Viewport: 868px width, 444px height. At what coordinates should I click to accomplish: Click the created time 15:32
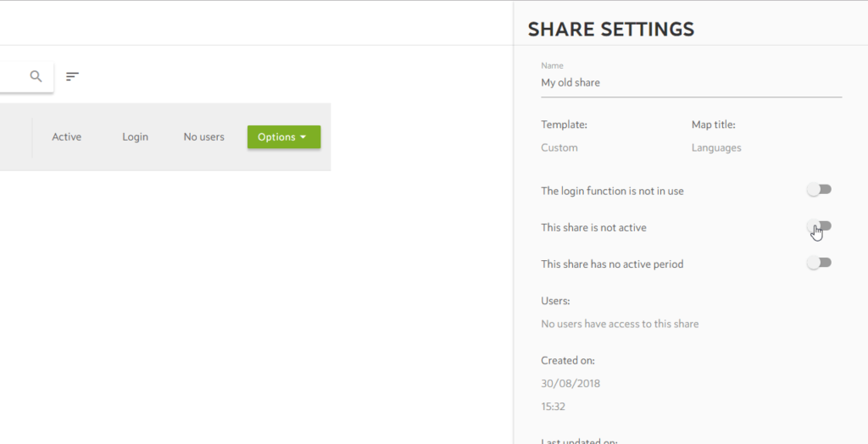(553, 407)
